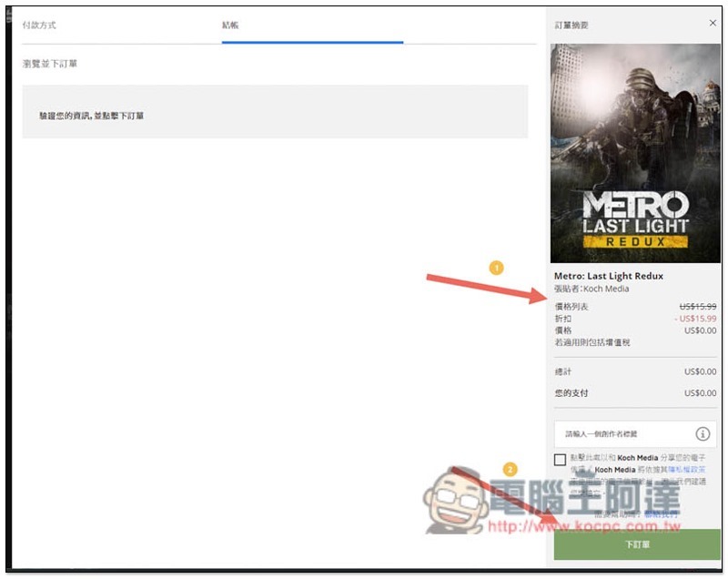This screenshot has width=728, height=579.
Task: Click the 您的支付 payment amount row
Action: coord(635,392)
